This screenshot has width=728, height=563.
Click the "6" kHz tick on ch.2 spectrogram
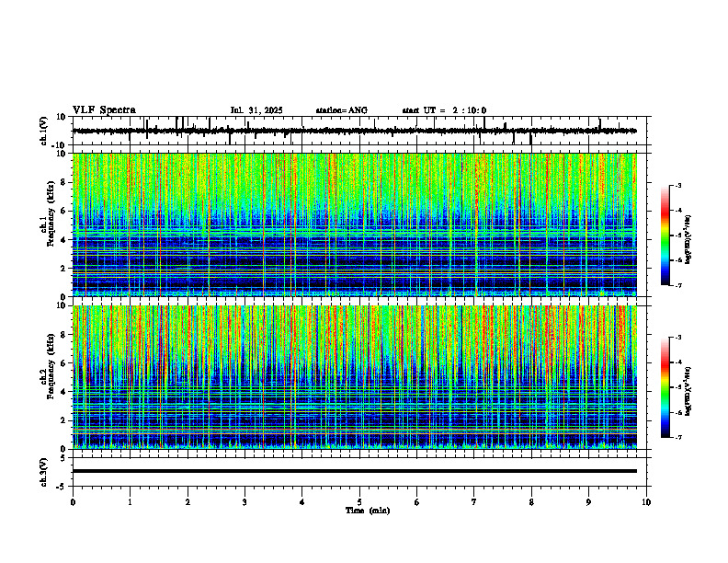(x=64, y=363)
